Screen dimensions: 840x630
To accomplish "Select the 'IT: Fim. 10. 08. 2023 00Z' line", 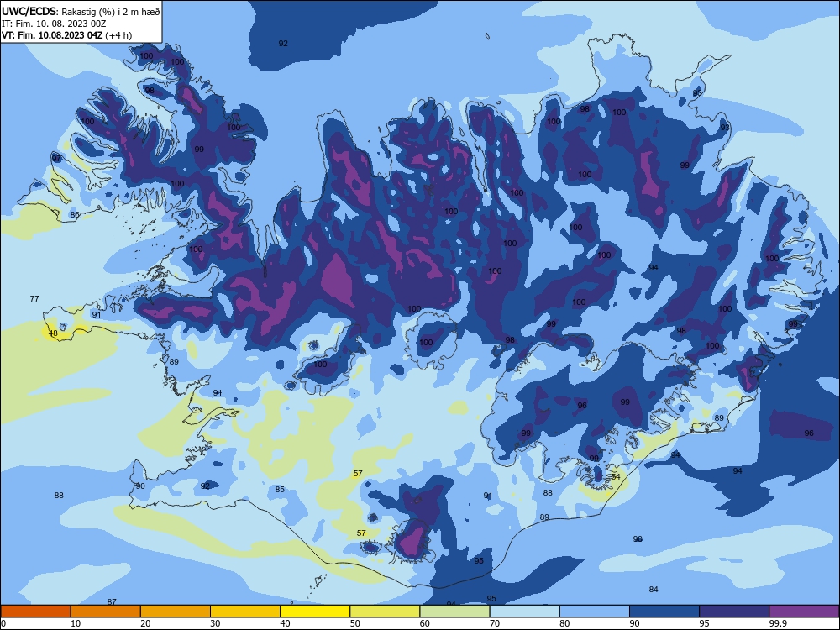I will [54, 24].
